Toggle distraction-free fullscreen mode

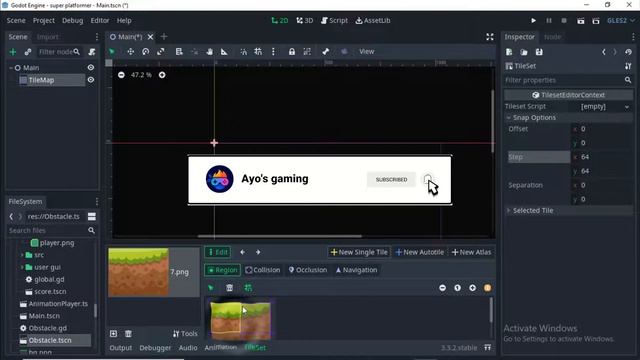point(490,37)
